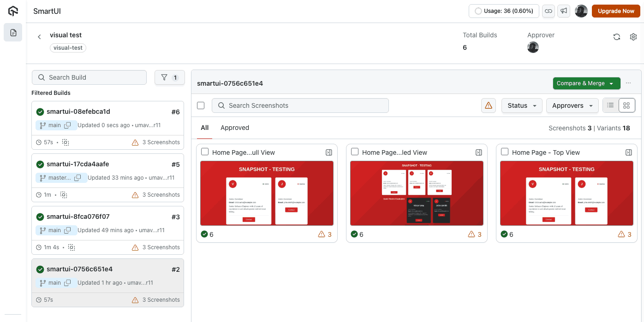
Task: Open the three-dot overflow menu
Action: pos(629,83)
